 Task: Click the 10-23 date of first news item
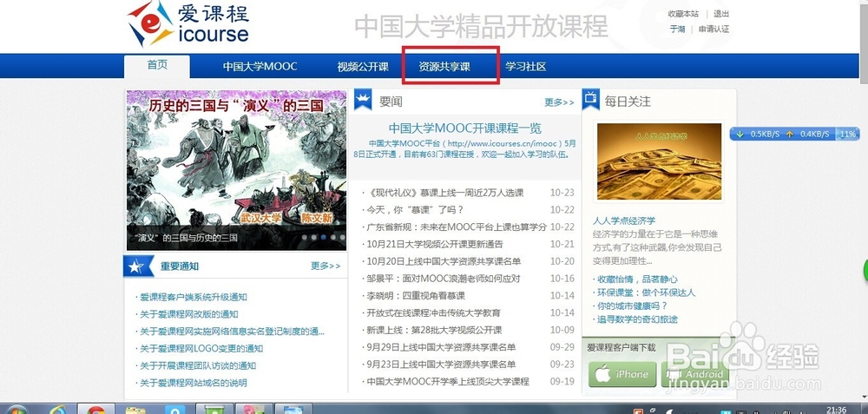[x=562, y=193]
